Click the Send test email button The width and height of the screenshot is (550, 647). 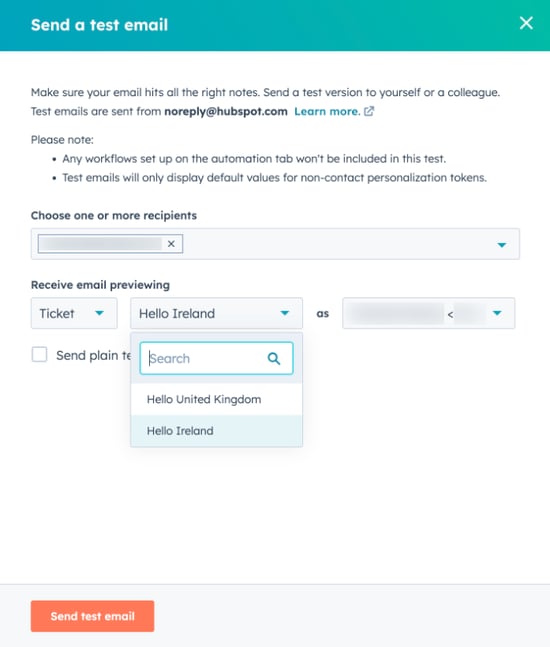92,616
